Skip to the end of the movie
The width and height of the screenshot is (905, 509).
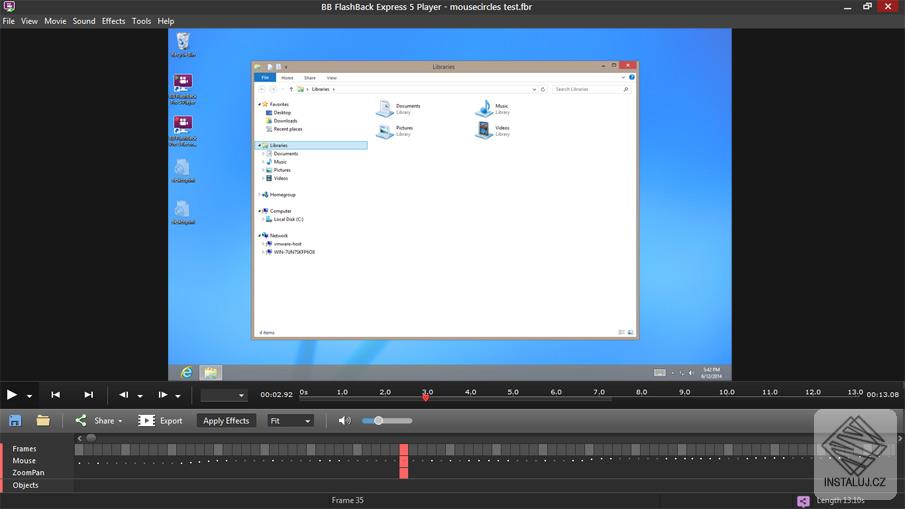tap(88, 395)
